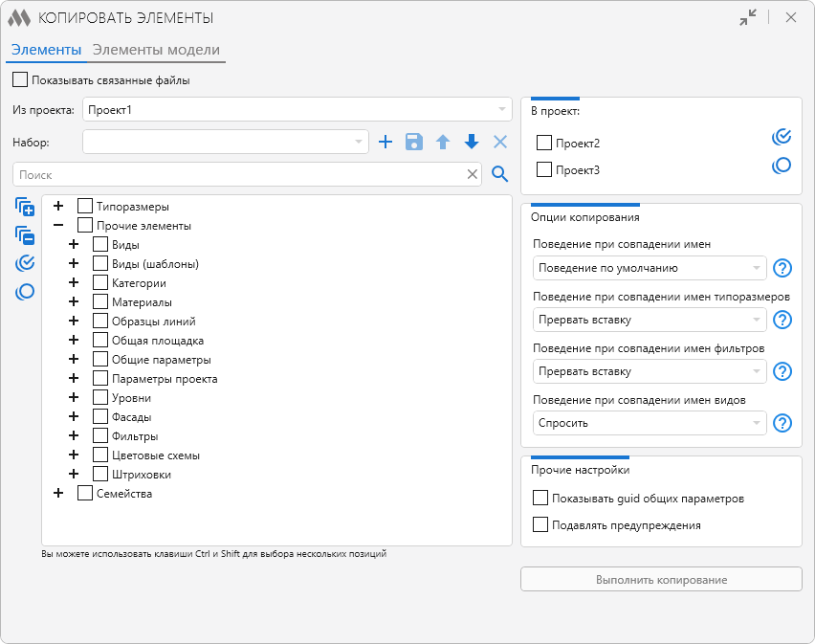Click the expand all tree nodes icon

tap(25, 207)
